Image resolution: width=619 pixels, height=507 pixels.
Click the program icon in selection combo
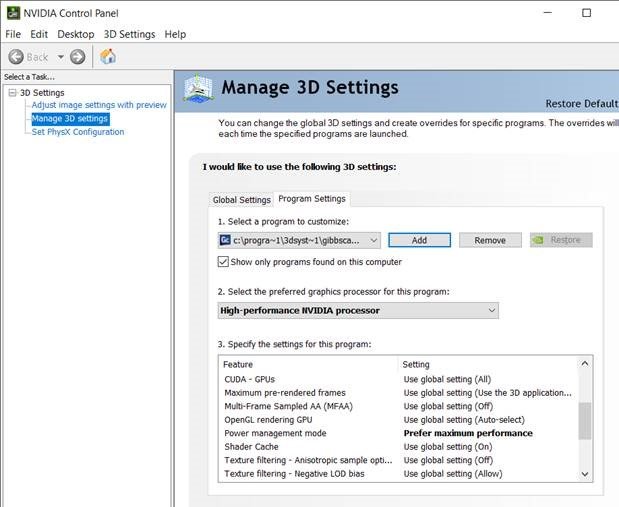[225, 240]
